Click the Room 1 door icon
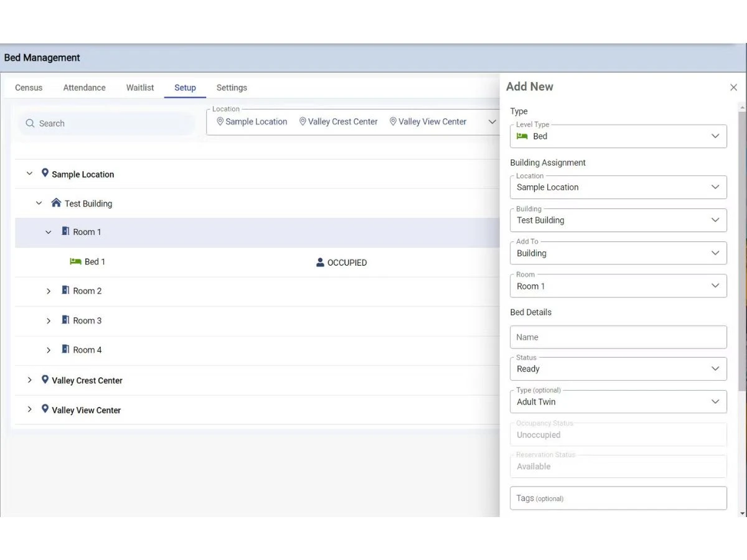 tap(65, 231)
